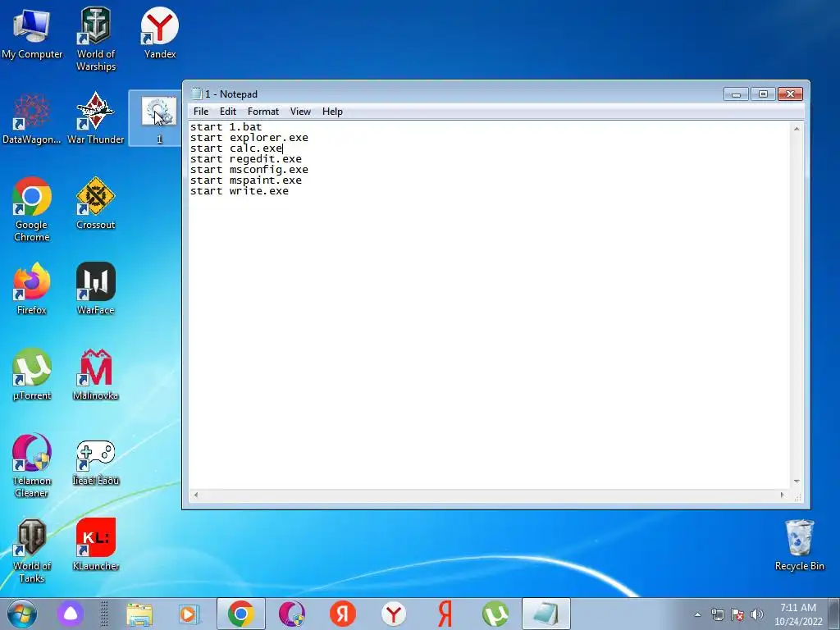840x630 pixels.
Task: Click the Notepad window resize grip corner
Action: pos(797,496)
